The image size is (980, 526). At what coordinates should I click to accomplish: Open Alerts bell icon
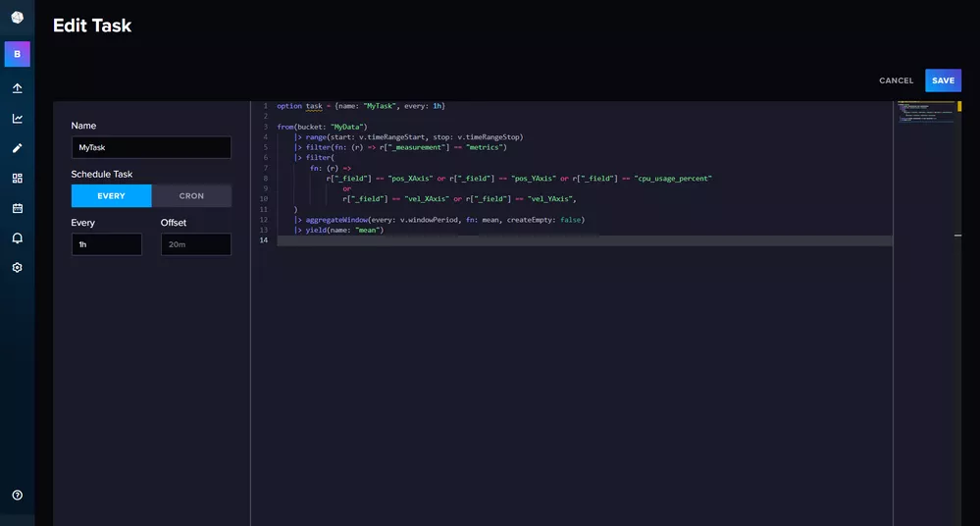coord(17,237)
